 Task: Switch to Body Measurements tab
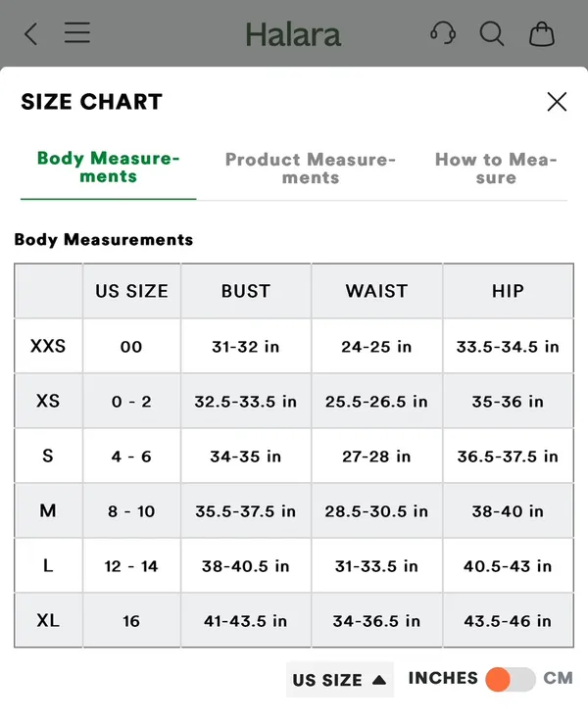108,168
